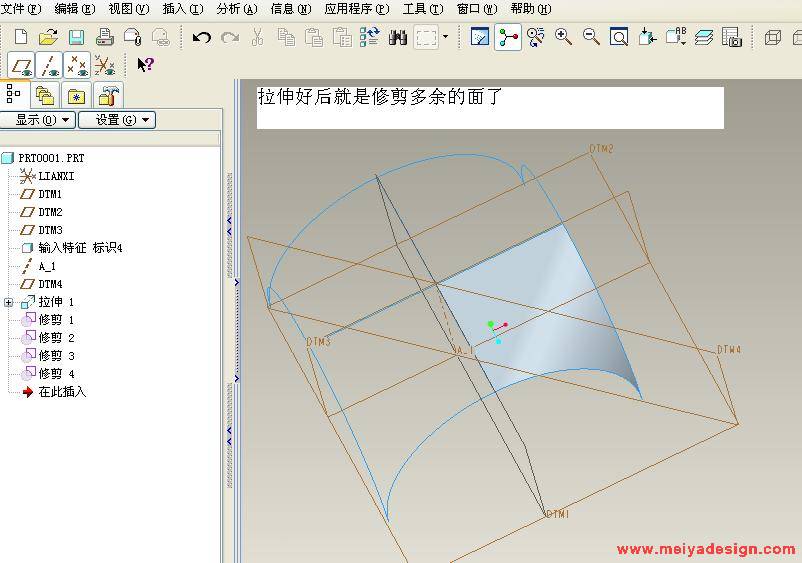Open the 分析 menu

tap(236, 9)
